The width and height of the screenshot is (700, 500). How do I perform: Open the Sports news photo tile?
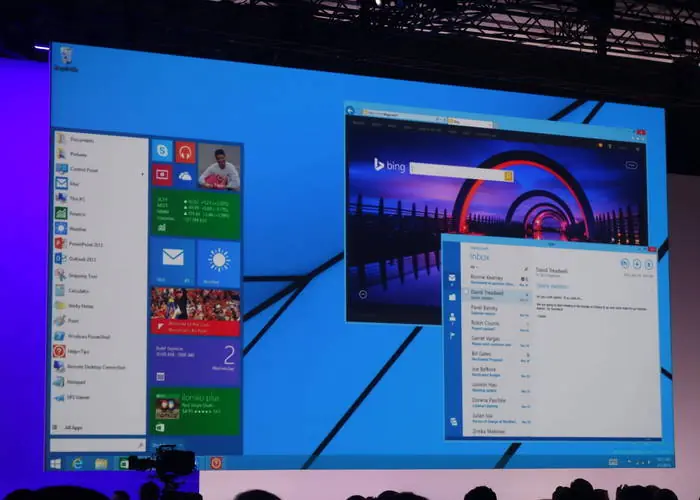click(x=196, y=311)
